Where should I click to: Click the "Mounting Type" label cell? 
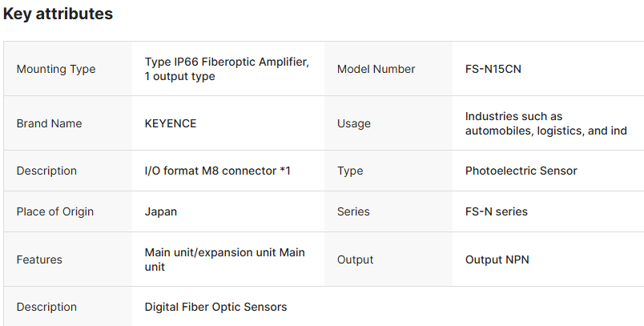click(56, 69)
